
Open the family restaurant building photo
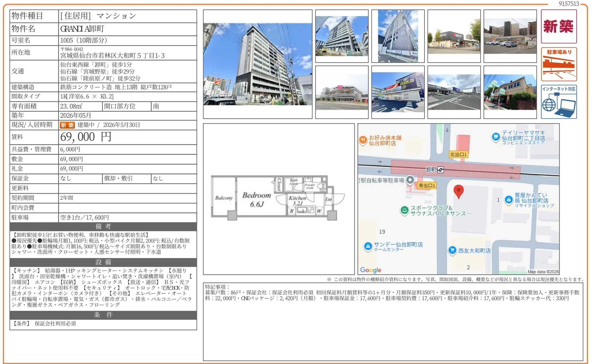[x=510, y=92]
